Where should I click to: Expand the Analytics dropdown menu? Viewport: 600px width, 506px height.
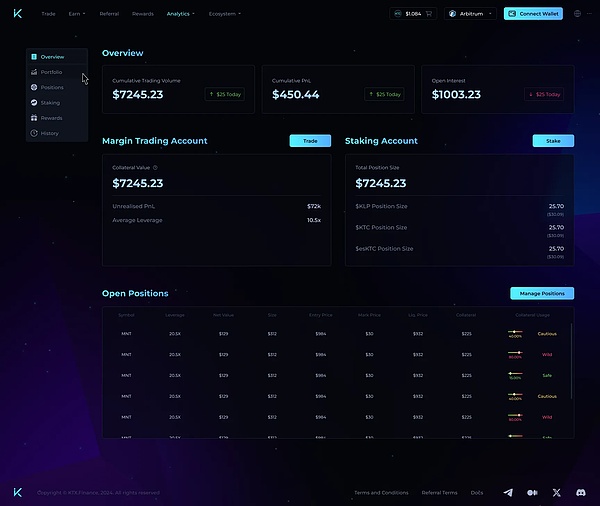(x=180, y=14)
